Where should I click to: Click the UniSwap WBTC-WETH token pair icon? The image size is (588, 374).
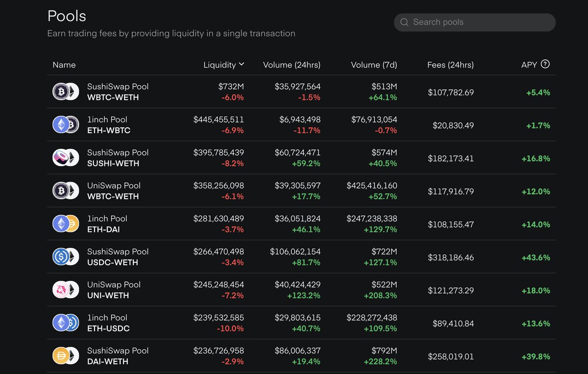point(66,191)
